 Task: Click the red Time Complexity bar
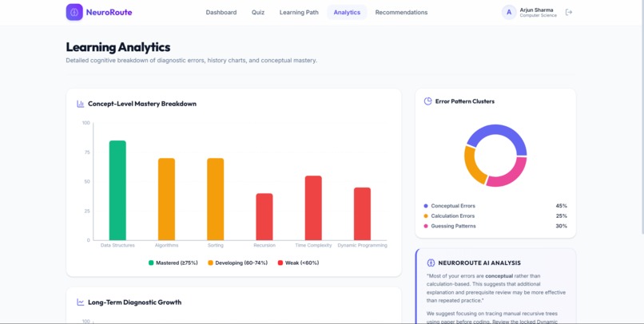point(313,208)
